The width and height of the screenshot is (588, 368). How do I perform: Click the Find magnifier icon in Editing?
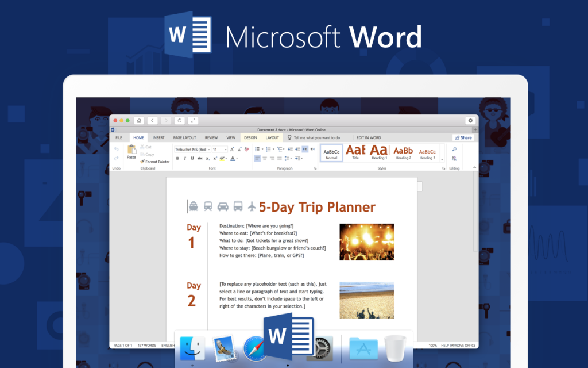(454, 149)
